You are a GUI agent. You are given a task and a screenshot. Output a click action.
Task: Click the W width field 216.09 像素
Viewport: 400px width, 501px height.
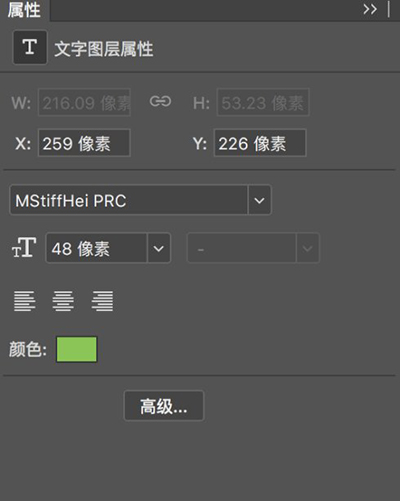84,102
